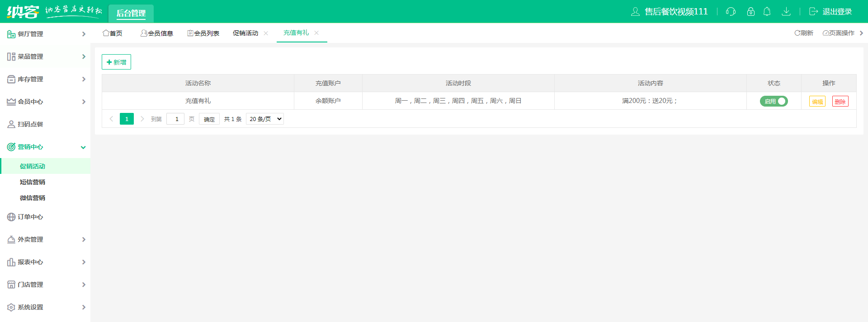Open the 后台管理 top tab
Screen dimensions: 868x322
pyautogui.click(x=131, y=13)
